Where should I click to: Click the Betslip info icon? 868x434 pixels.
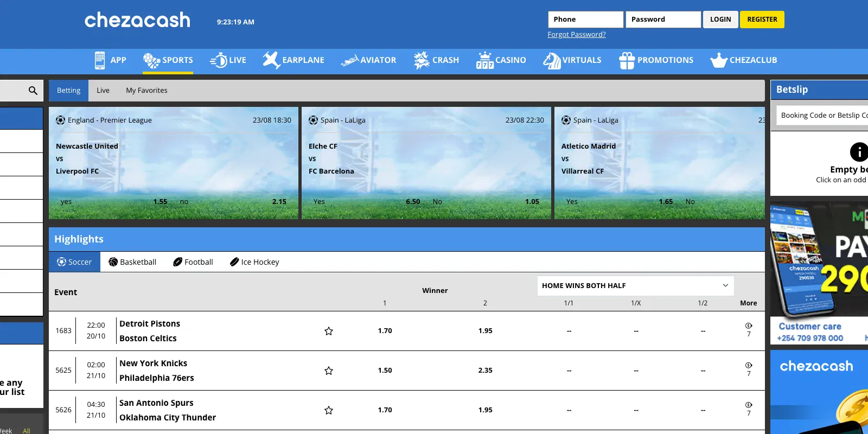click(x=859, y=152)
